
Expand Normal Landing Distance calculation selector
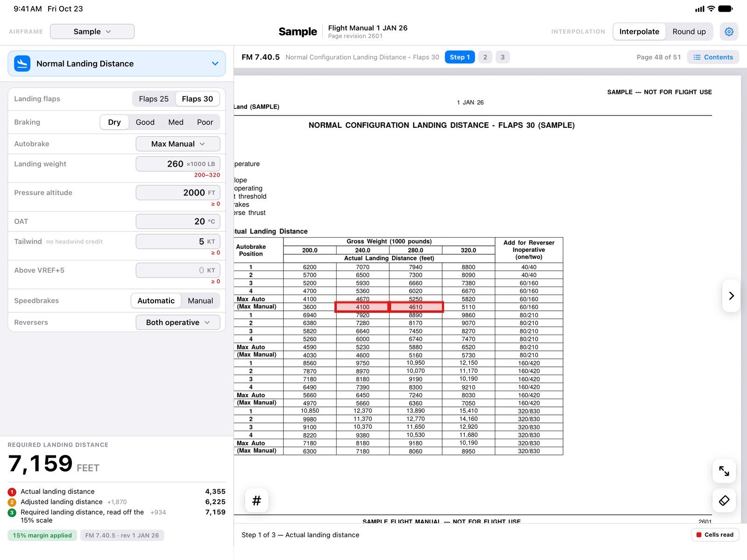click(117, 63)
